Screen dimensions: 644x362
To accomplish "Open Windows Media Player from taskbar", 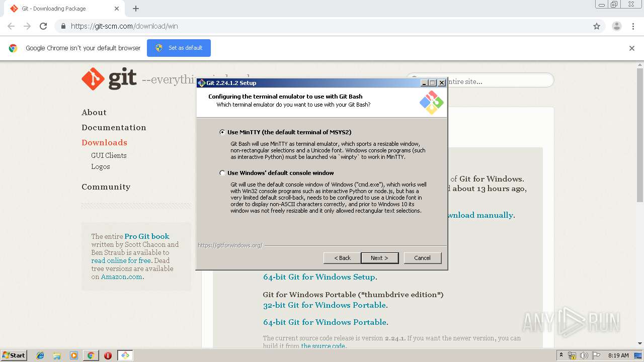I will pos(74,355).
